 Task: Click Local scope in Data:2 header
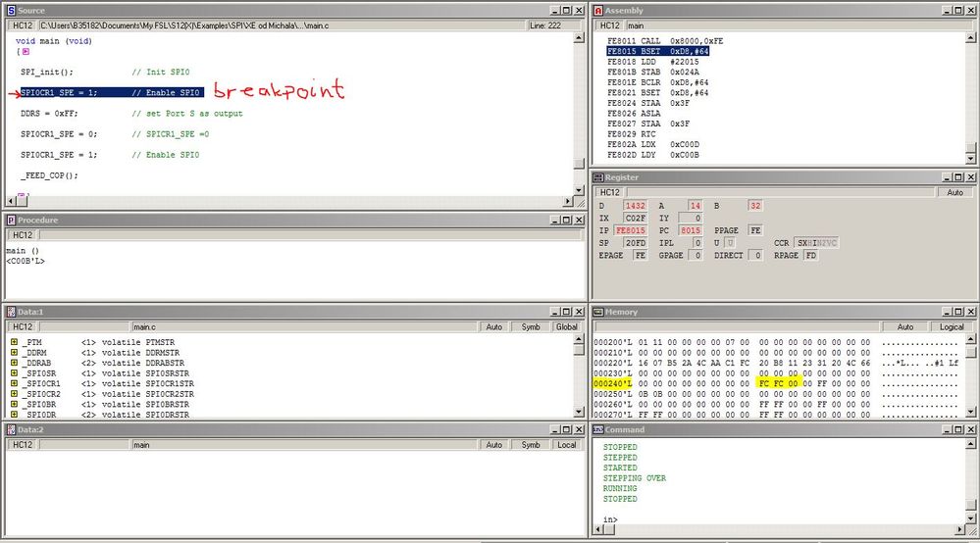pos(567,445)
